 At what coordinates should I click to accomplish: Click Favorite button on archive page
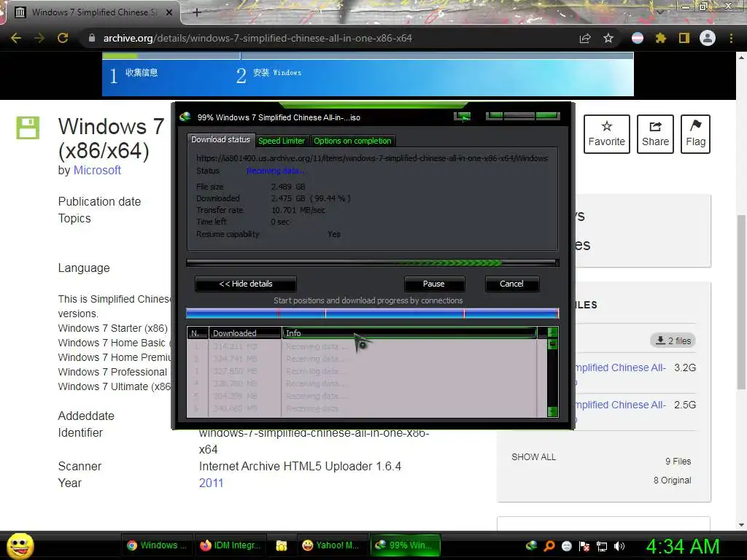(x=606, y=134)
